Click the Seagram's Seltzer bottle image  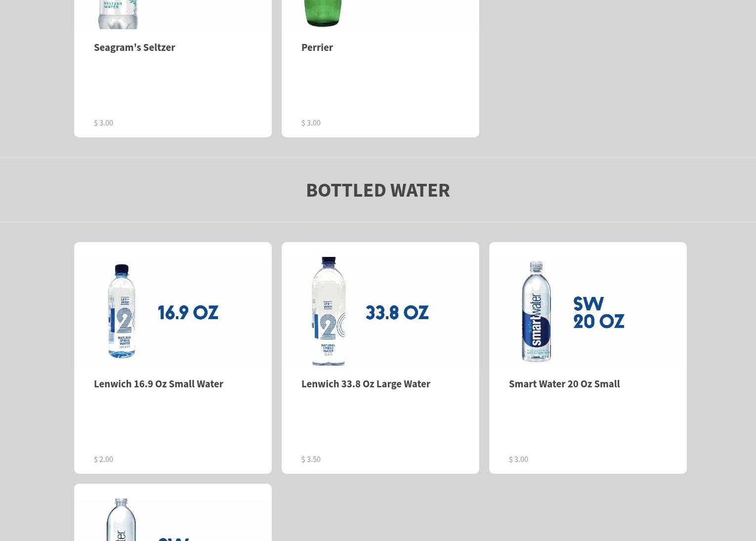click(118, 14)
